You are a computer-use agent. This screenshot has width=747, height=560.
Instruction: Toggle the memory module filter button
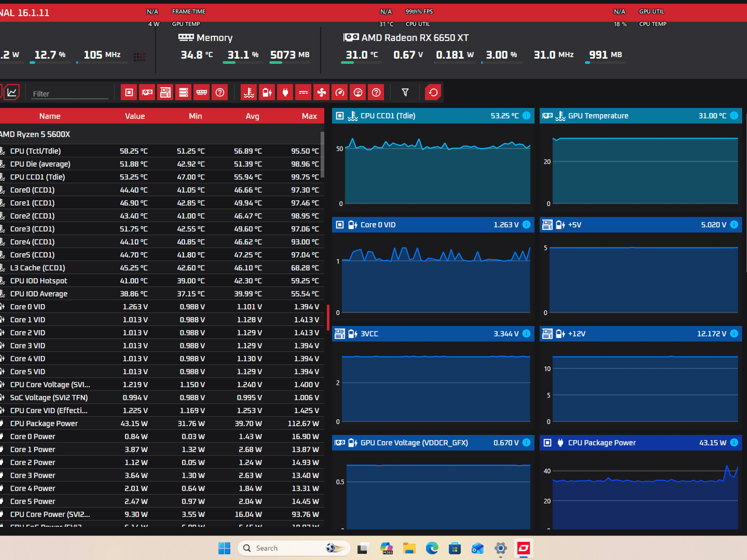tap(202, 92)
